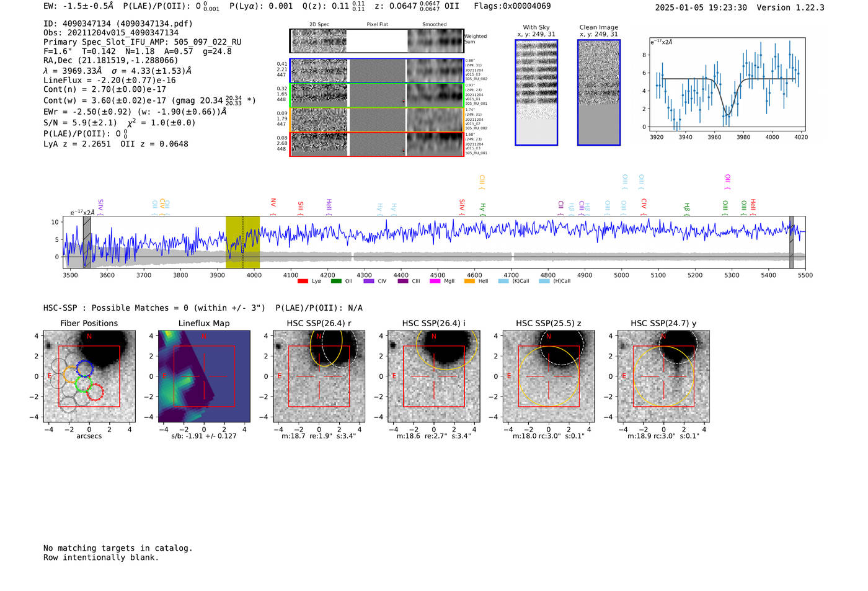The image size is (868, 591).
Task: Click the red dashed fiber circle
Action: click(x=95, y=392)
